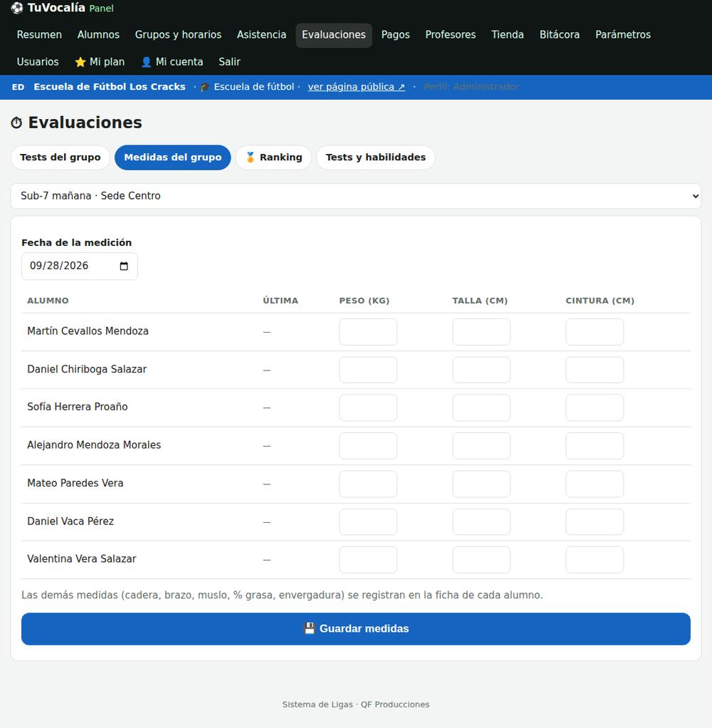Click the user icon beside Mi cuenta
The image size is (712, 728).
146,62
